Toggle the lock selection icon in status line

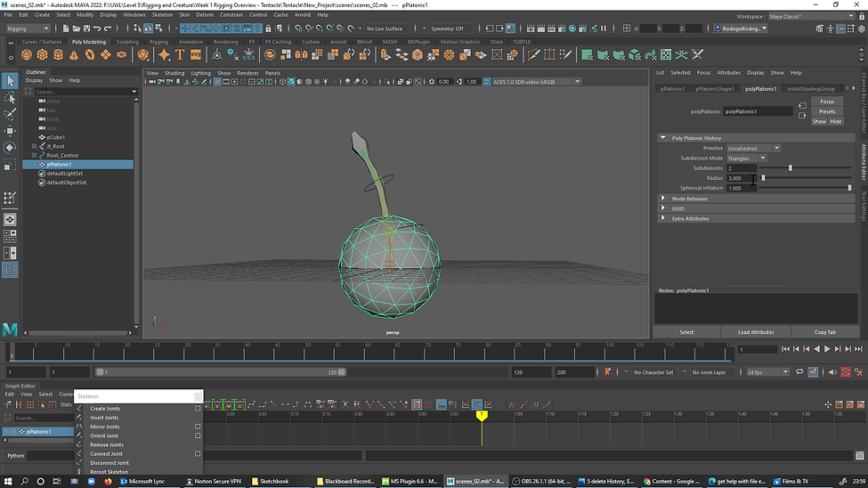pos(269,28)
